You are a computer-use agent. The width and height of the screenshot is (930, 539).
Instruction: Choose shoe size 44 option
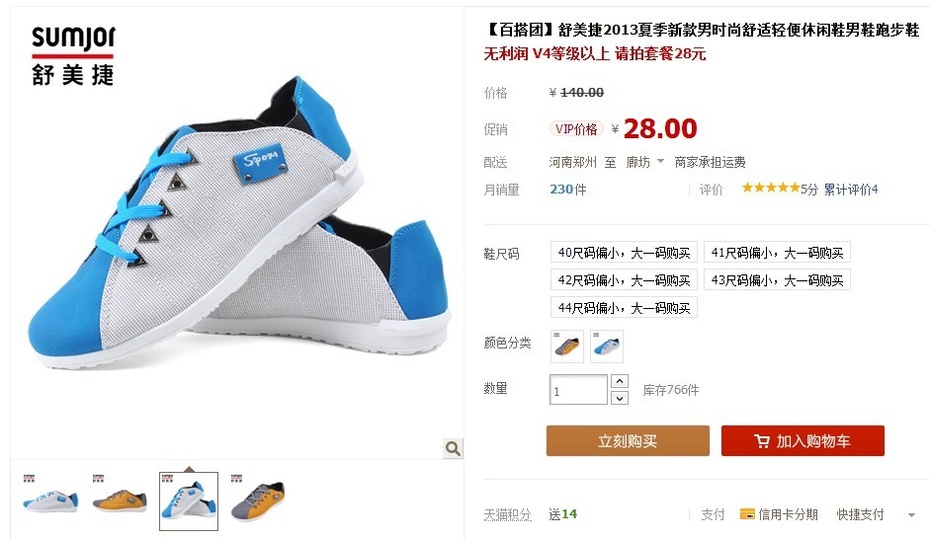pyautogui.click(x=623, y=307)
